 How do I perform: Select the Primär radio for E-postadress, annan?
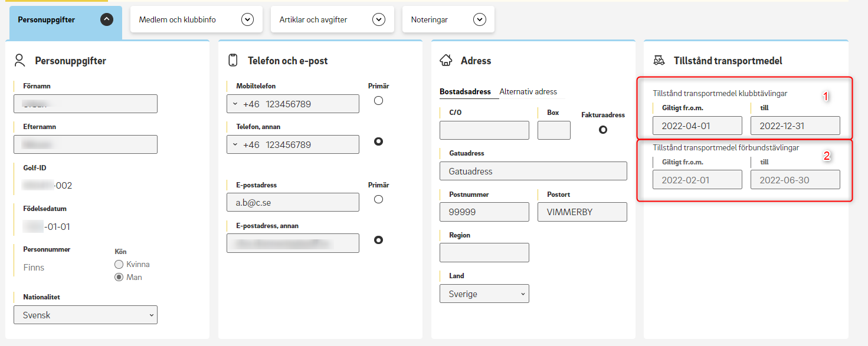click(379, 240)
